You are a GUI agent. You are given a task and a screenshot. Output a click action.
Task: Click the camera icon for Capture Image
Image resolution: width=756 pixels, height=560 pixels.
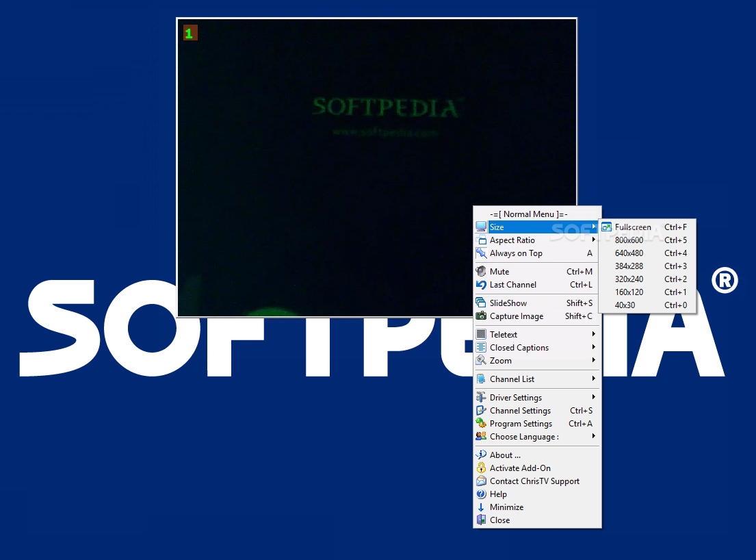[x=481, y=316]
